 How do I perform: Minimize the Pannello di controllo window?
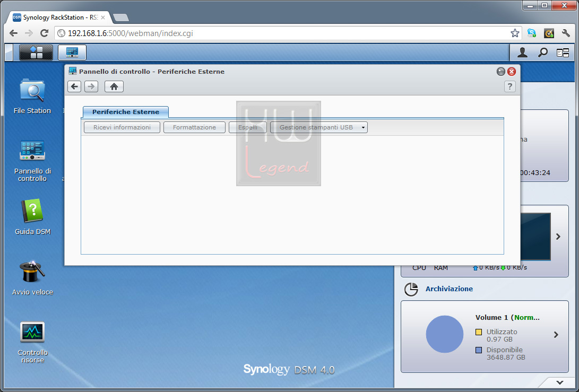point(500,72)
